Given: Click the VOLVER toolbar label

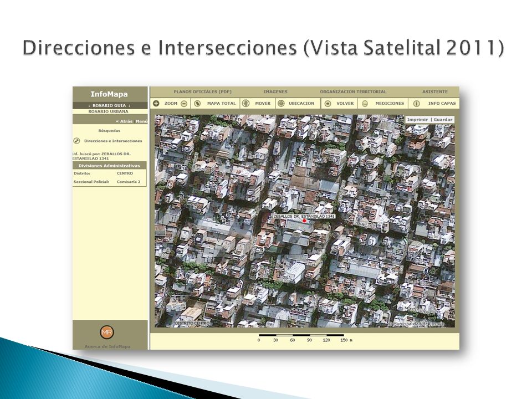Looking at the screenshot, I should pos(345,104).
